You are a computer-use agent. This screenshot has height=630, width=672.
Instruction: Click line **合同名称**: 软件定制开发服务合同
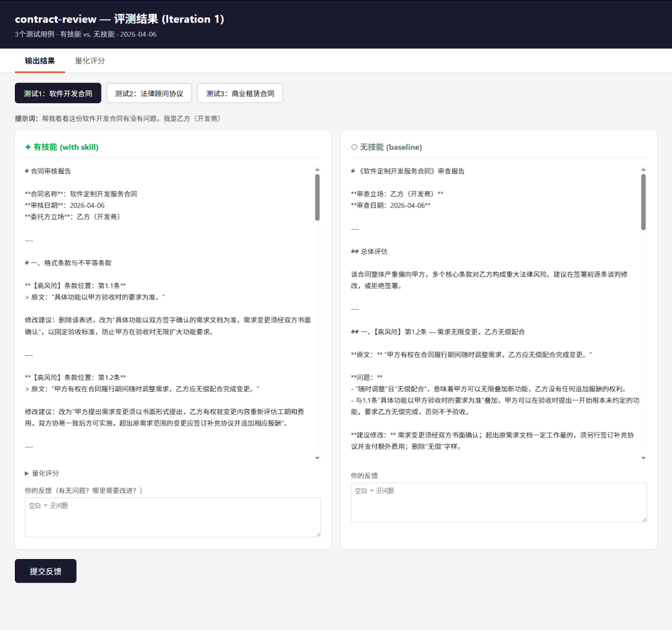pyautogui.click(x=81, y=194)
